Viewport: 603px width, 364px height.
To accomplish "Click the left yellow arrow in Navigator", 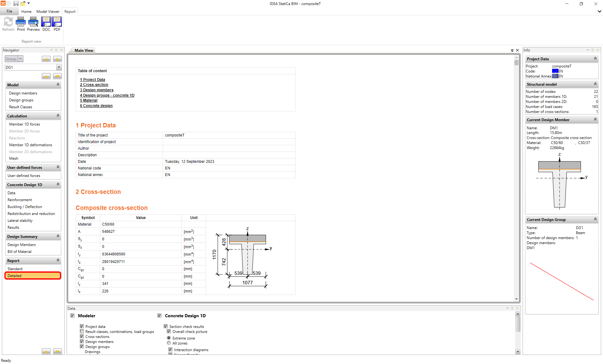I will [x=46, y=59].
